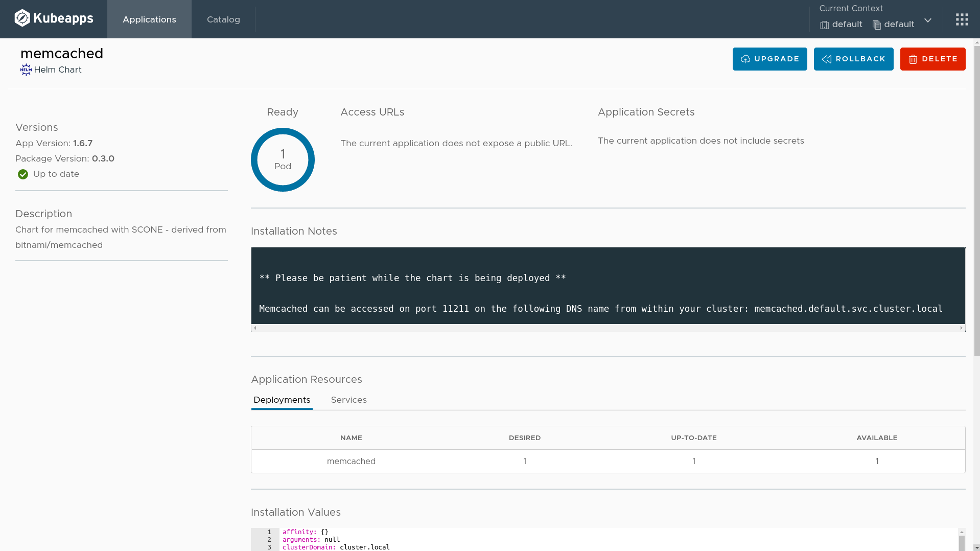Viewport: 980px width, 551px height.
Task: Expand the Current Context dropdown
Action: coord(927,20)
